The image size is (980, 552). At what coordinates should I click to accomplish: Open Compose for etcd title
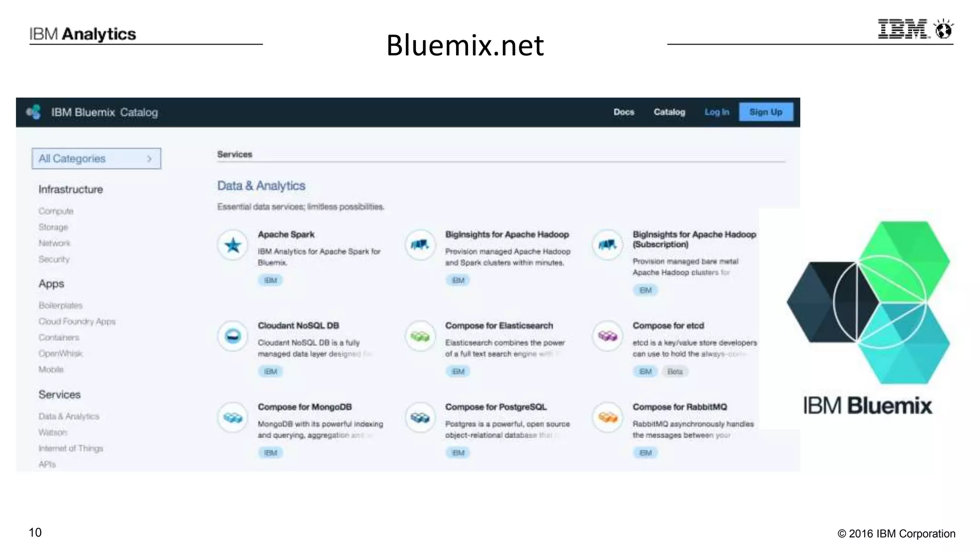[668, 326]
